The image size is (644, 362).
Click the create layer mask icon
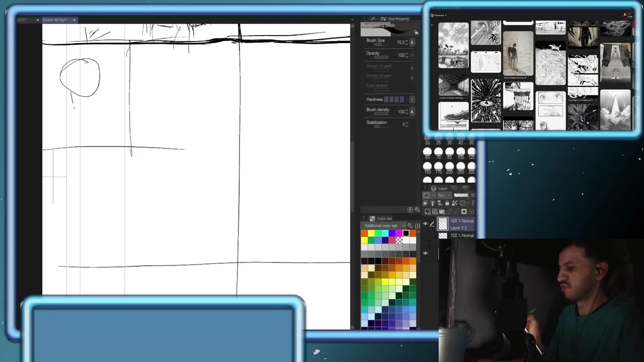(464, 212)
